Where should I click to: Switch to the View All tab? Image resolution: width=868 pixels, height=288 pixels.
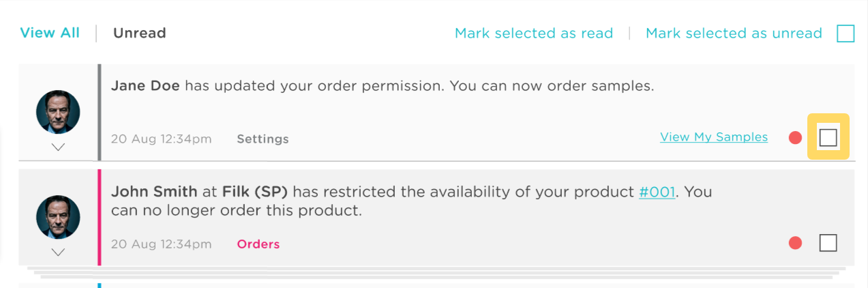(50, 33)
